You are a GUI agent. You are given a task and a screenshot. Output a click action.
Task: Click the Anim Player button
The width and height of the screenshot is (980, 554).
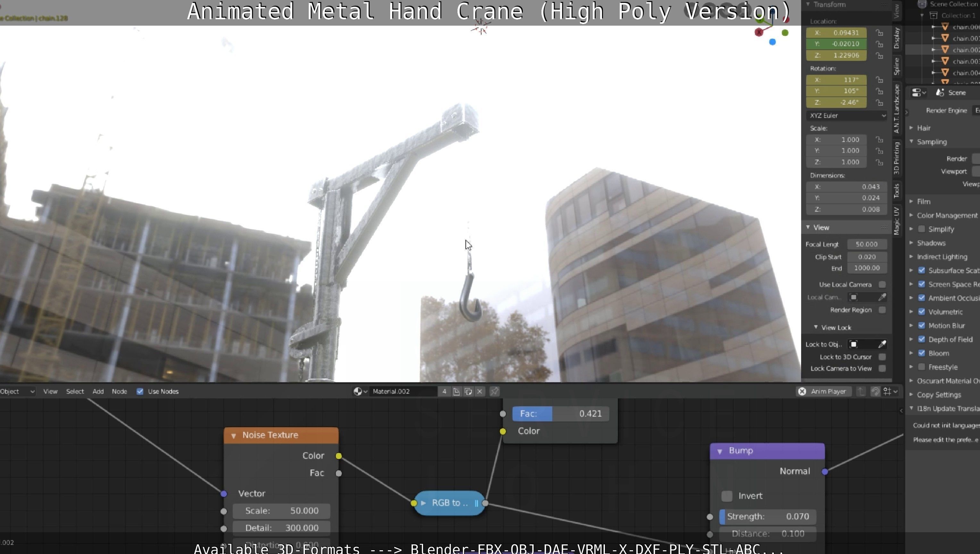click(823, 391)
